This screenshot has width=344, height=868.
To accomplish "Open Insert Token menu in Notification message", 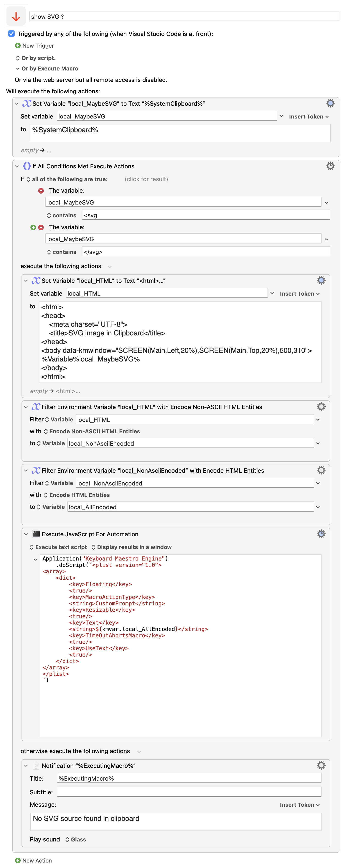I will pyautogui.click(x=299, y=805).
